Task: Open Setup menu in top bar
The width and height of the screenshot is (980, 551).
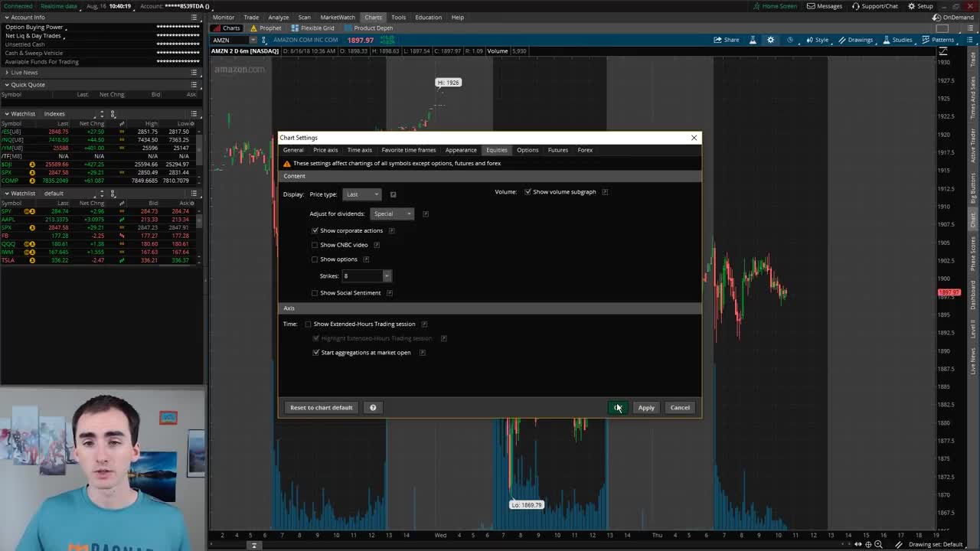Action: (x=920, y=6)
